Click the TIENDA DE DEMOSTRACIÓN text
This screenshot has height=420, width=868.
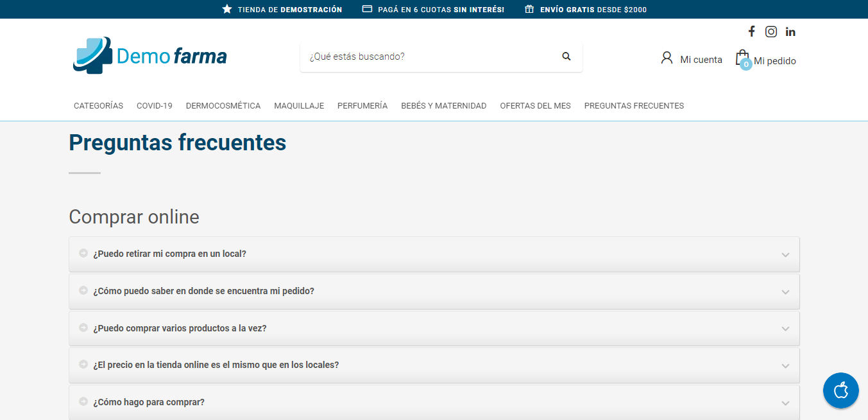(x=290, y=10)
